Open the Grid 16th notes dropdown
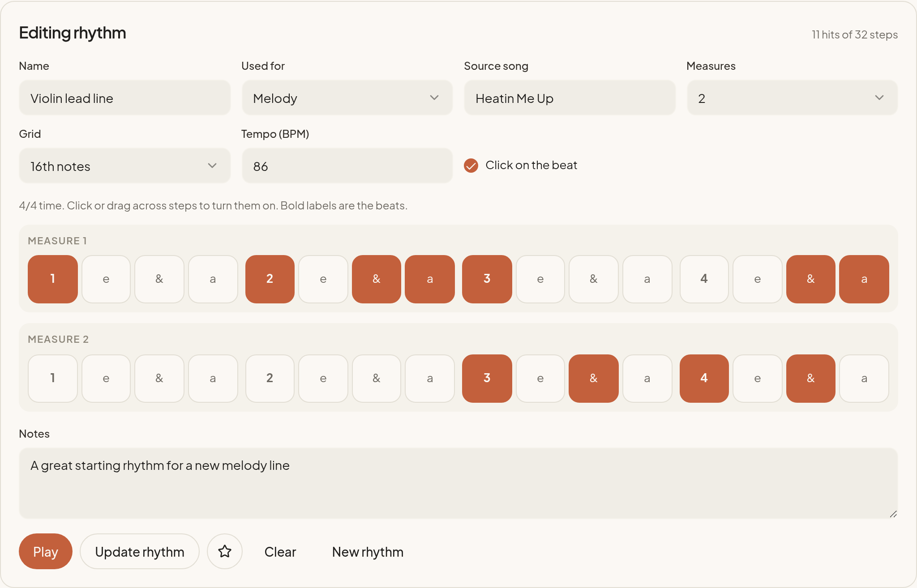 point(124,166)
